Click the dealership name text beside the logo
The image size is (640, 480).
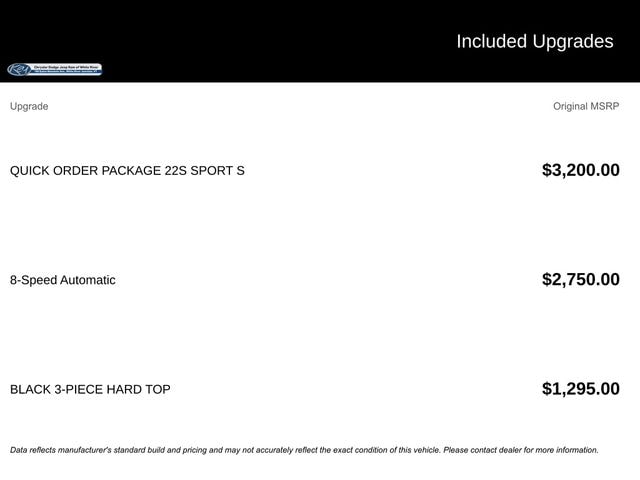(x=68, y=69)
